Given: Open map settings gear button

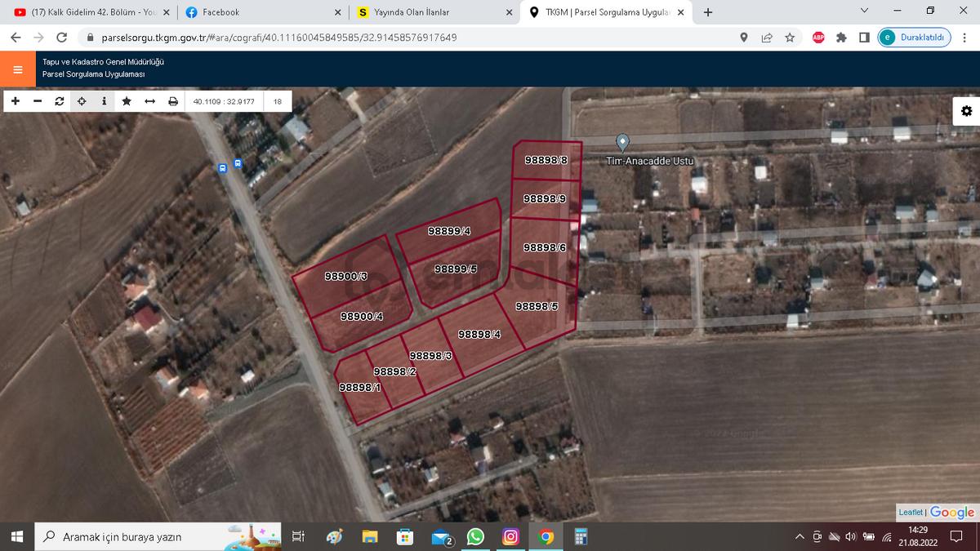Looking at the screenshot, I should click(x=967, y=111).
